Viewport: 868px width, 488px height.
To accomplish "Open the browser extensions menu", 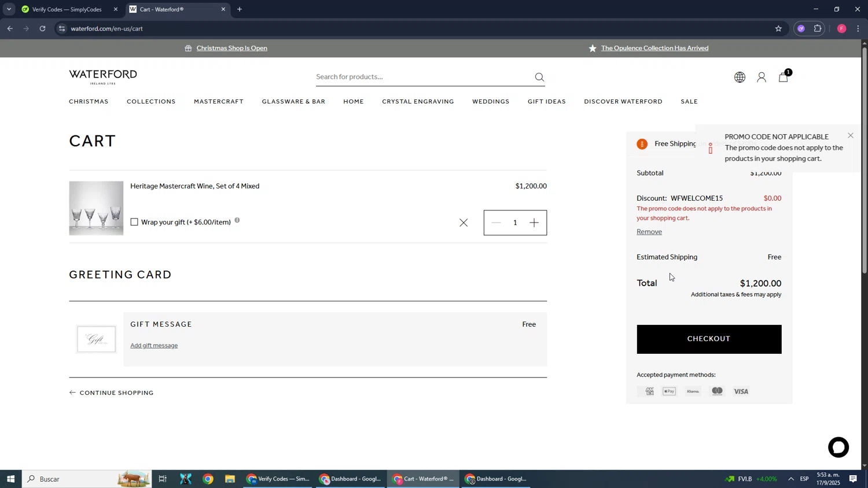I will (818, 28).
